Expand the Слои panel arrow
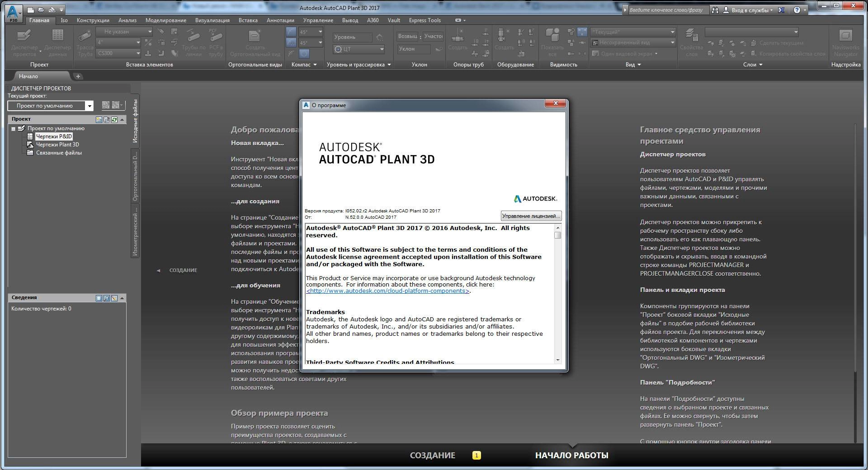 point(761,65)
